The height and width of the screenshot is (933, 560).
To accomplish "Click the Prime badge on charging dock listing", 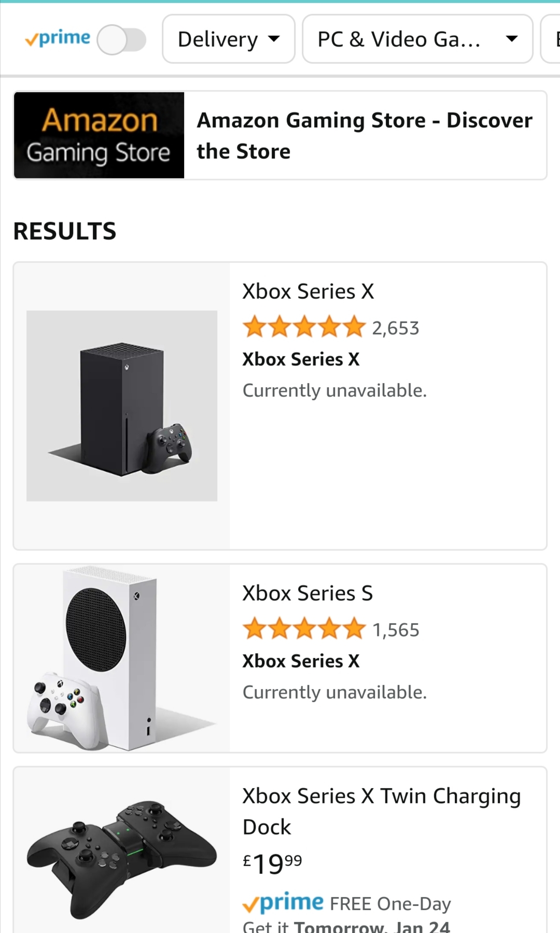I will click(x=283, y=903).
